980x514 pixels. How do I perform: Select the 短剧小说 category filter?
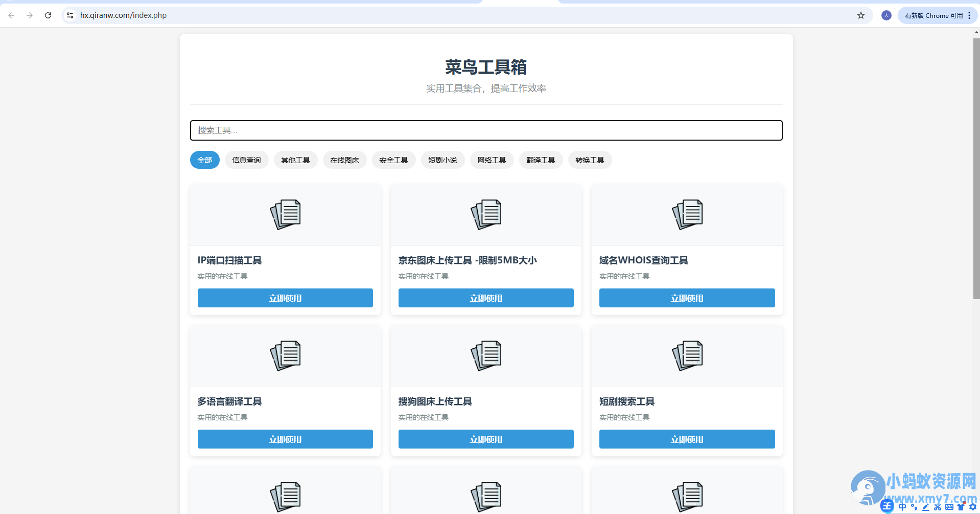(443, 160)
